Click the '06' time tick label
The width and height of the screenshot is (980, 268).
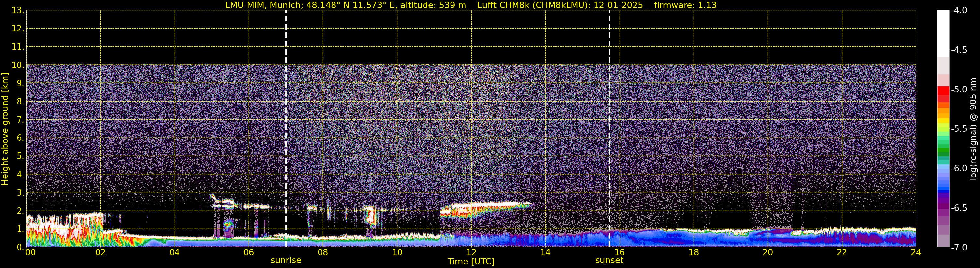click(249, 252)
